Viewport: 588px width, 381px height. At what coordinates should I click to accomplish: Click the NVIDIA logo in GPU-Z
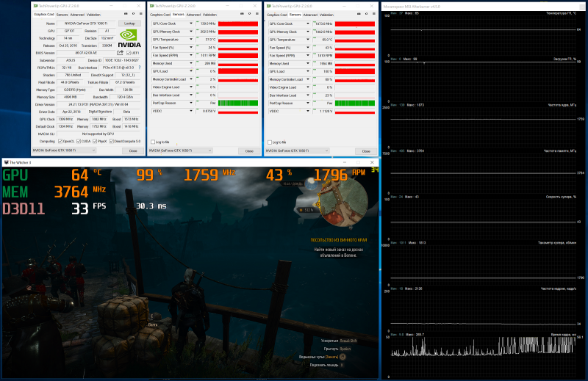pyautogui.click(x=129, y=39)
